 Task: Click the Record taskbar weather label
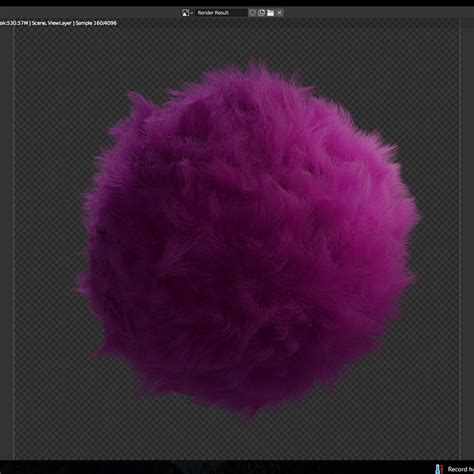[x=461, y=469]
